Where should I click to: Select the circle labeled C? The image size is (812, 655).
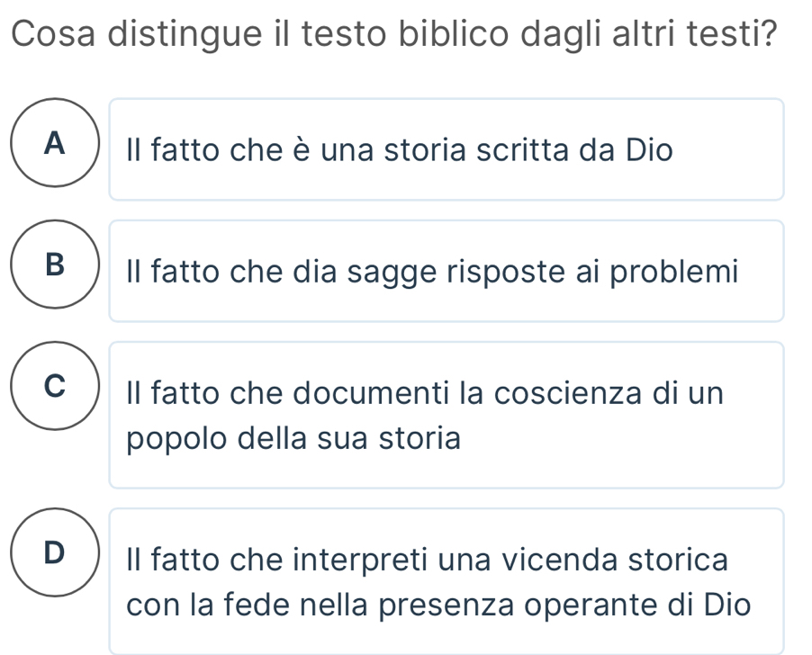(x=56, y=387)
